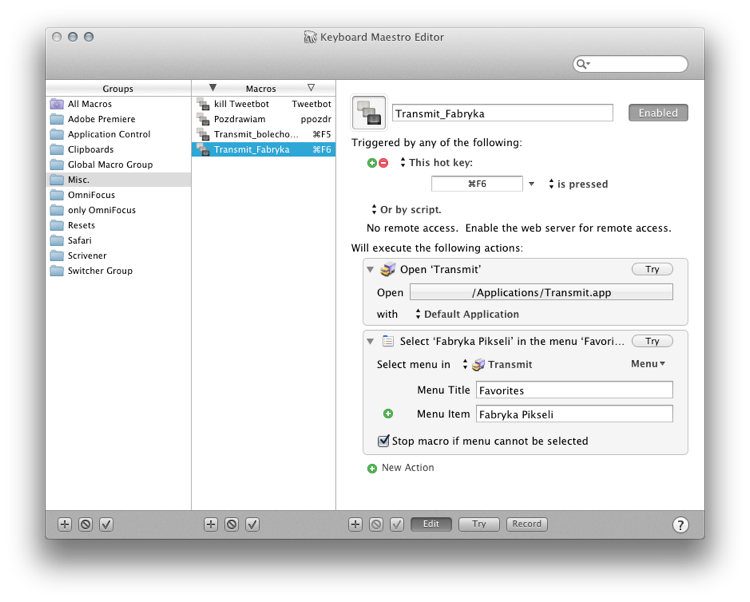Click the green New Action plus icon

tap(372, 468)
